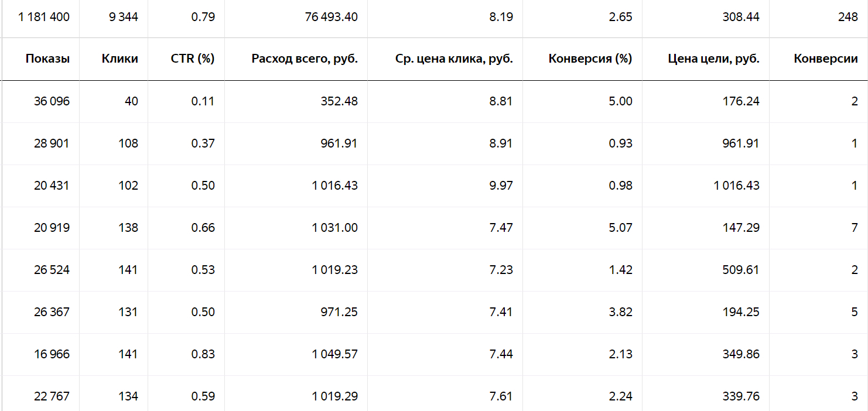This screenshot has width=868, height=411.
Task: Click the CTR (%) column header
Action: coord(193,59)
